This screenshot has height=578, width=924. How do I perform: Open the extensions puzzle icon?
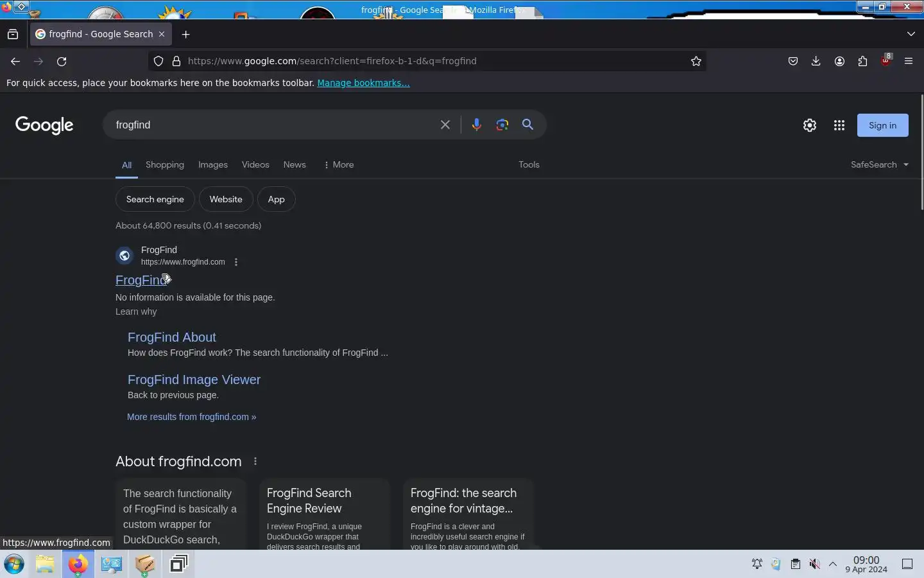tap(862, 61)
